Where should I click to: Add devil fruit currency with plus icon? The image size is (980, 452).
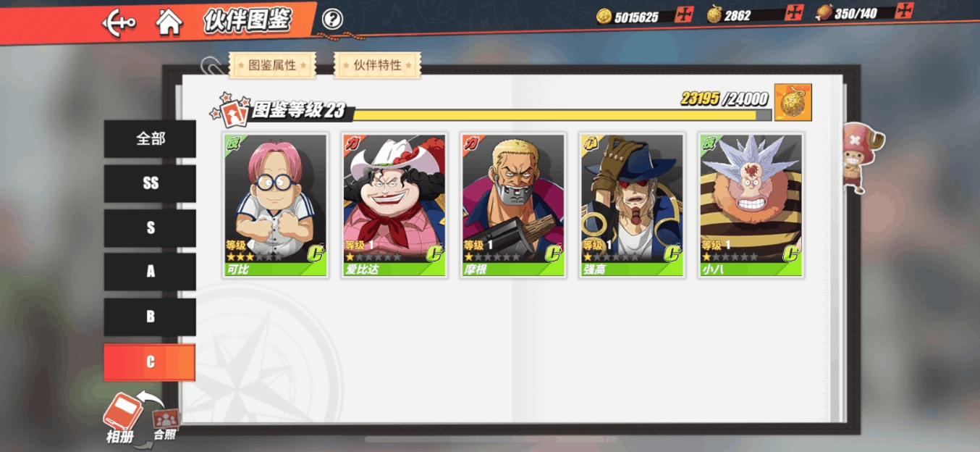794,12
